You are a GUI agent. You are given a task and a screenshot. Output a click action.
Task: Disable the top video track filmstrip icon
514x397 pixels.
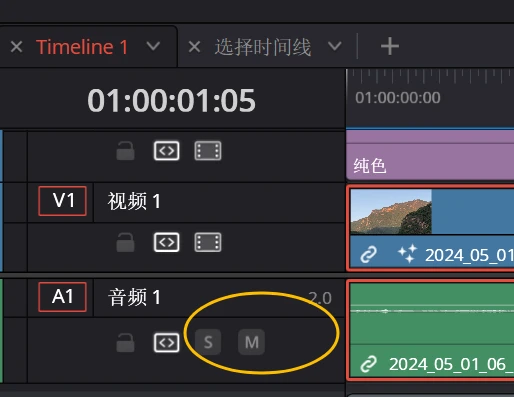click(208, 151)
